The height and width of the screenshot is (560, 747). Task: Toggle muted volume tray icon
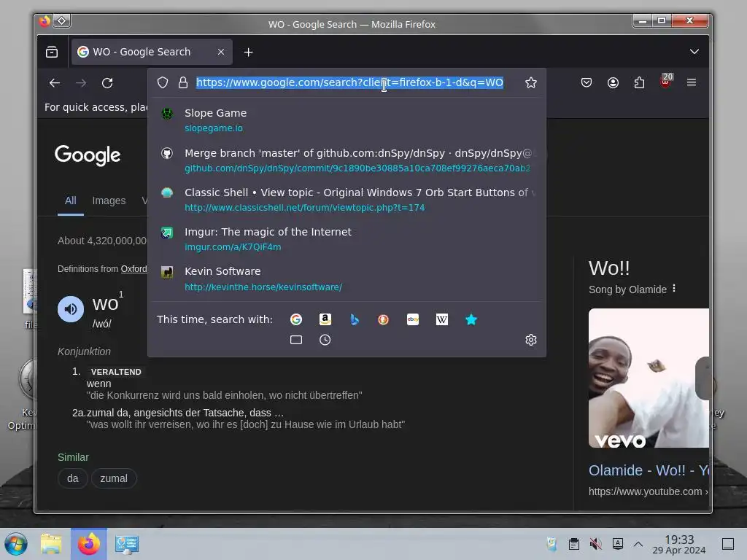click(x=595, y=544)
